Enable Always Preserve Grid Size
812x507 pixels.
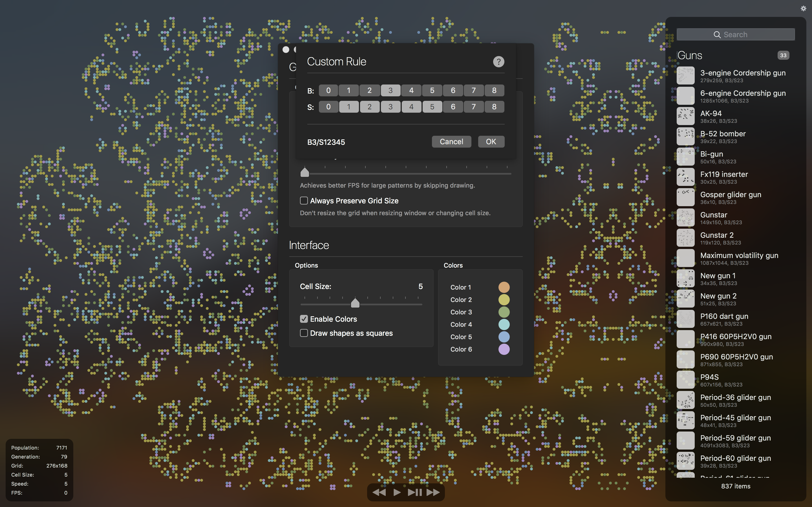coord(304,201)
